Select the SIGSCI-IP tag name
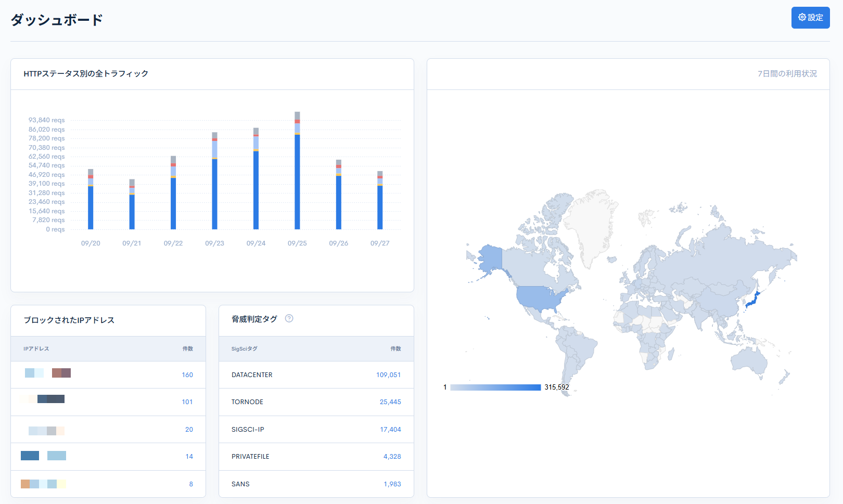The width and height of the screenshot is (843, 504). pos(248,430)
